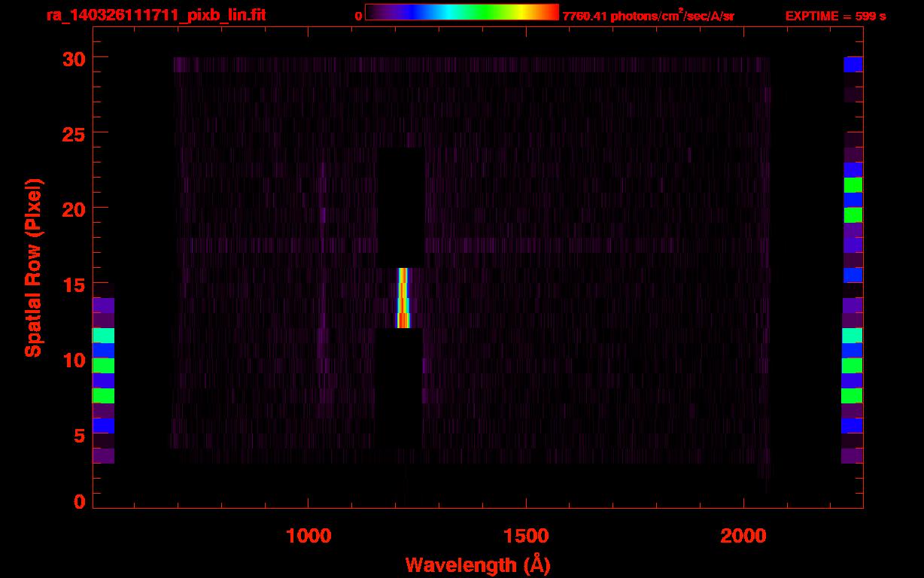Click the black masked block above the emission line
The image size is (924, 578).
click(401, 207)
